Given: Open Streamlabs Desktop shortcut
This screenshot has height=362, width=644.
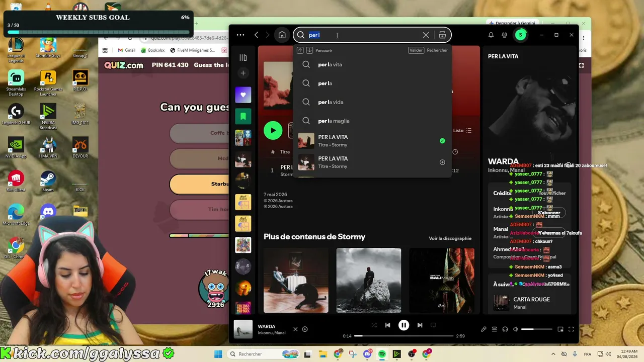Looking at the screenshot, I should pos(16,83).
